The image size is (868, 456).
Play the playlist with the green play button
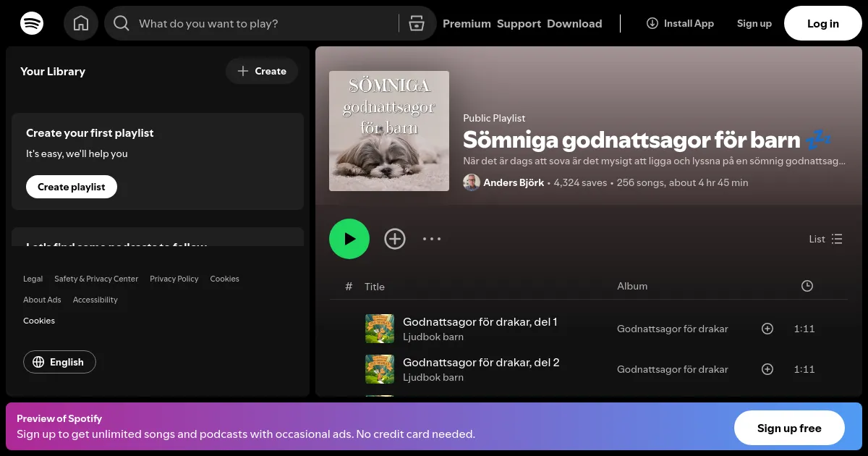pos(349,238)
